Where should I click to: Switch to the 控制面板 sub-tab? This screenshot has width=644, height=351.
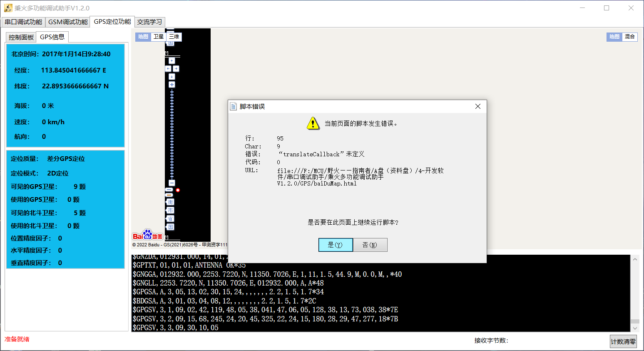tap(21, 37)
